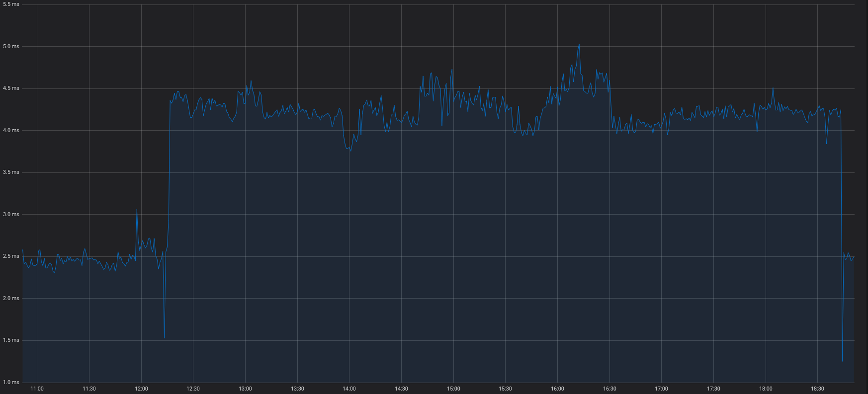The height and width of the screenshot is (394, 868).
Task: Click the 3.5 ms y-axis label
Action: click(11, 172)
